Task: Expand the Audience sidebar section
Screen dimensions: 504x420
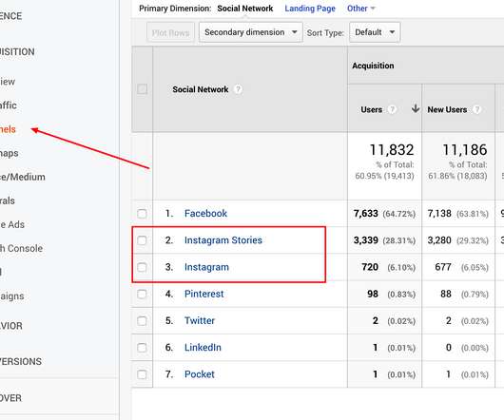Action: [10, 16]
